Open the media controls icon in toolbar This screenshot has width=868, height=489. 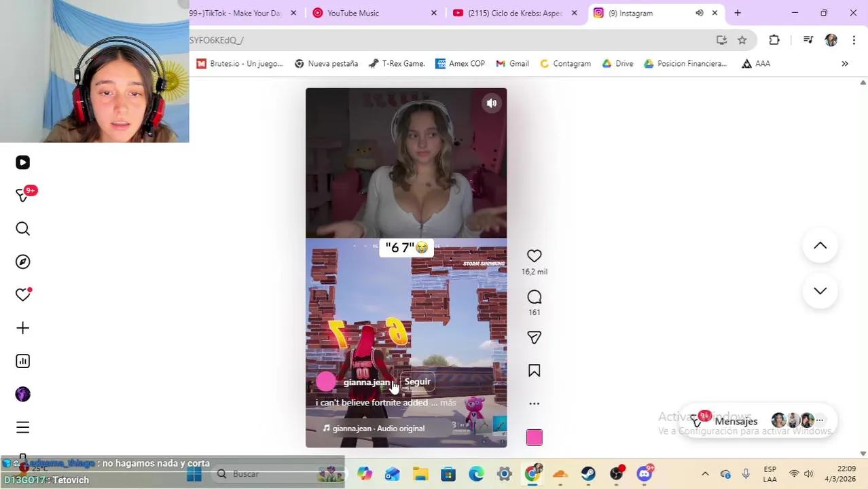tap(808, 40)
